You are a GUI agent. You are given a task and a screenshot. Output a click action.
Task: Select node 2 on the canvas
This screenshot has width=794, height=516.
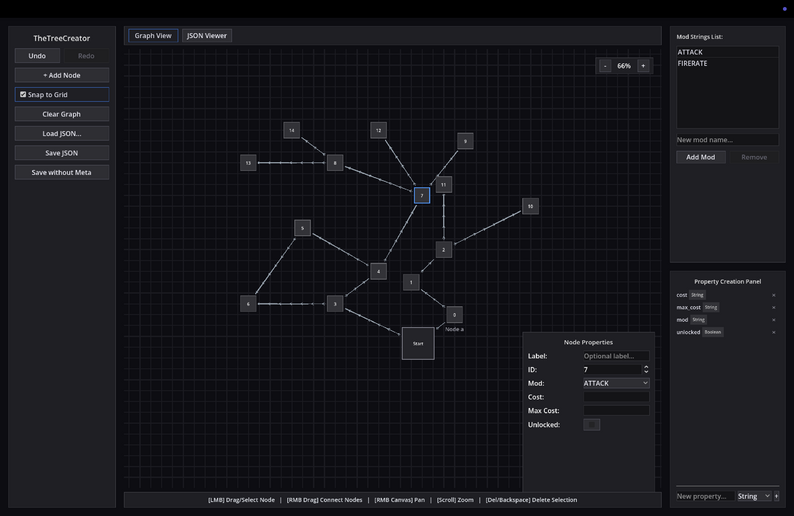pyautogui.click(x=444, y=249)
